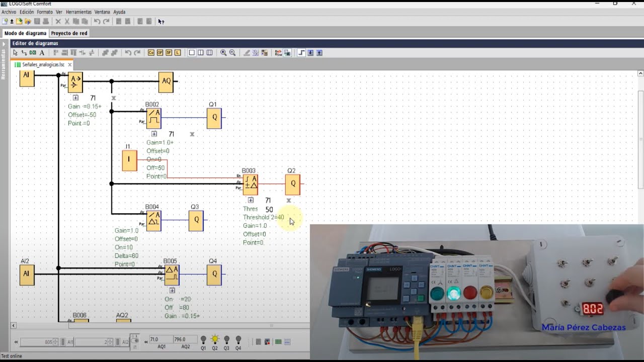This screenshot has width=644, height=362.
Task: Open the Formato menu
Action: [x=45, y=12]
